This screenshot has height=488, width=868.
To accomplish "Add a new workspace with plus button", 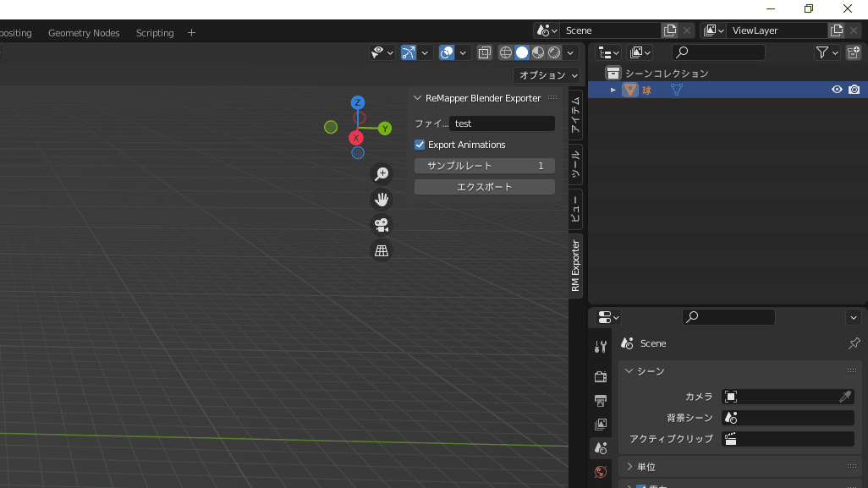I will 191,33.
